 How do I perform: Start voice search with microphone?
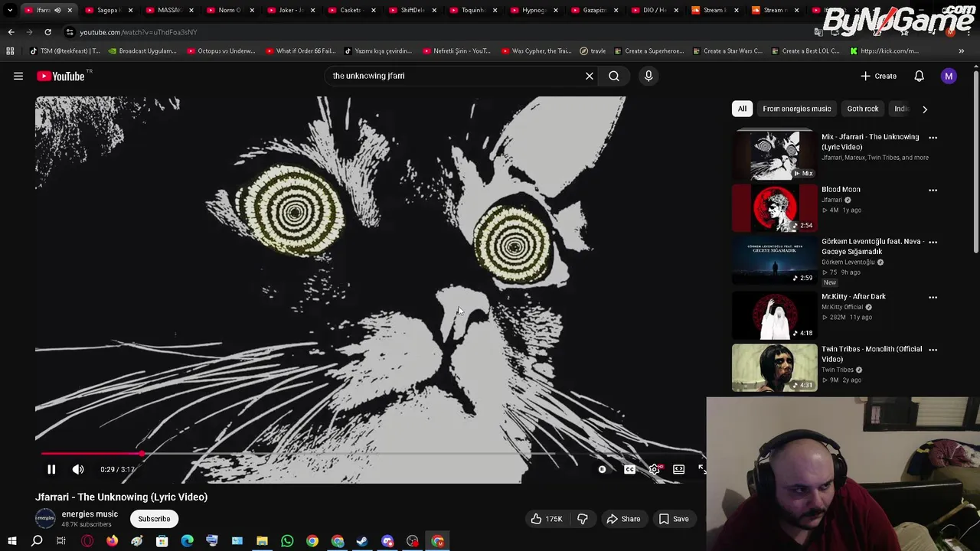[x=648, y=76]
